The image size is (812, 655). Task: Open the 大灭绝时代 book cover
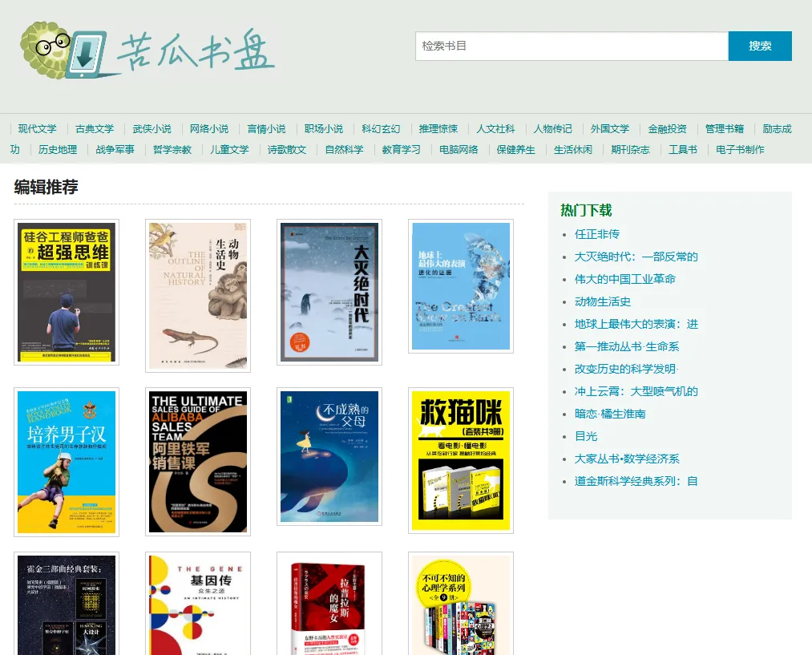[x=329, y=292]
